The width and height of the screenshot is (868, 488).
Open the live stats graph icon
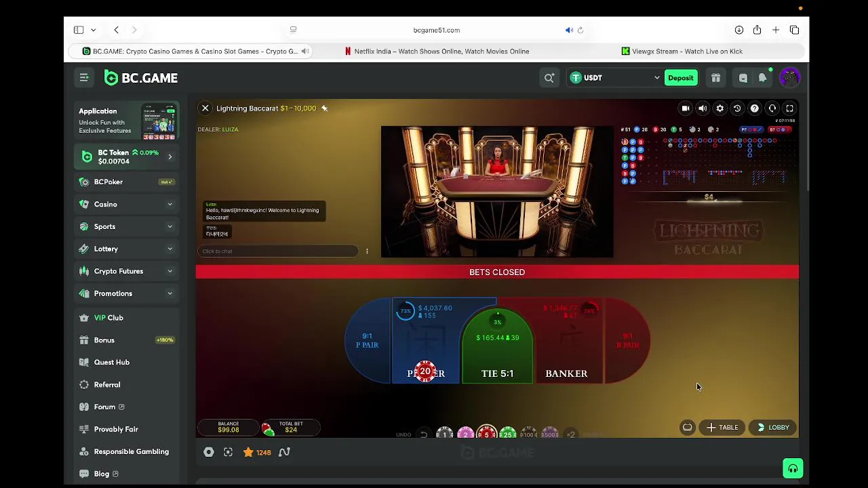pos(284,452)
